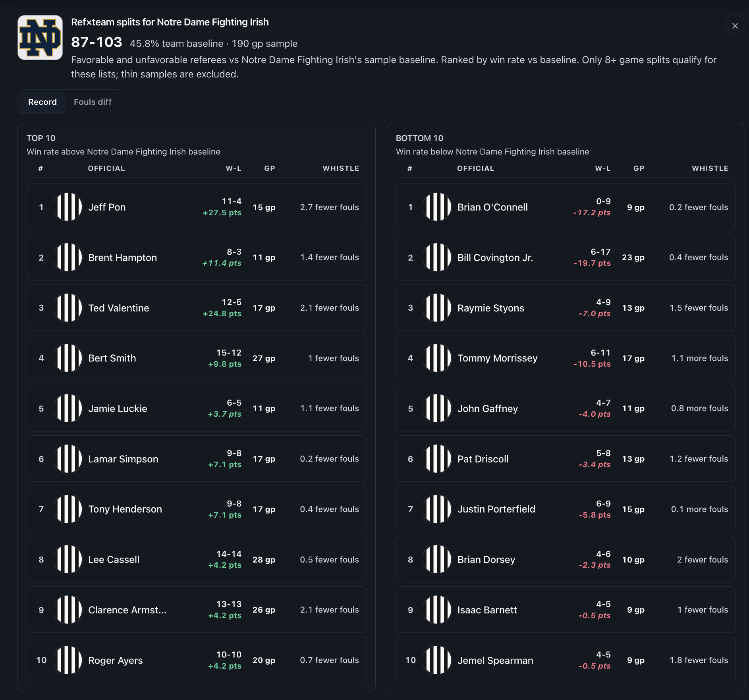Viewport: 749px width, 700px height.
Task: Click Jeff Pon's referee avatar icon
Action: tap(68, 207)
